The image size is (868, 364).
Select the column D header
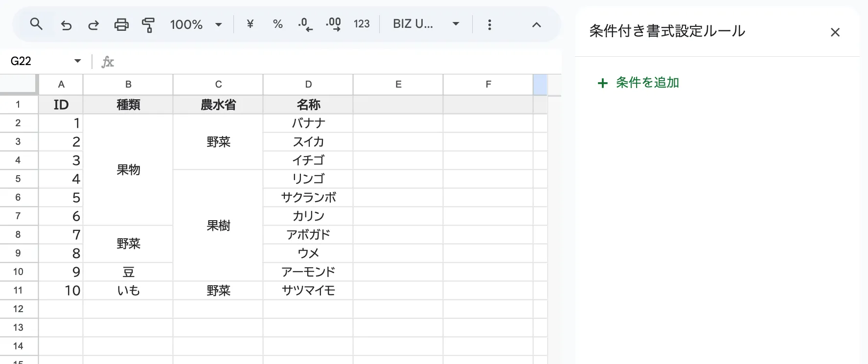(x=308, y=84)
